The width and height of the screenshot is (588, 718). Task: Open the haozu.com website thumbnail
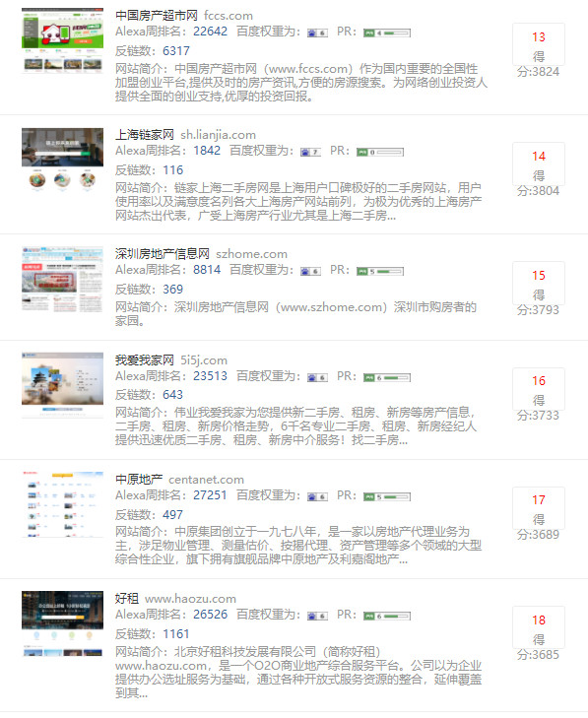pos(62,623)
